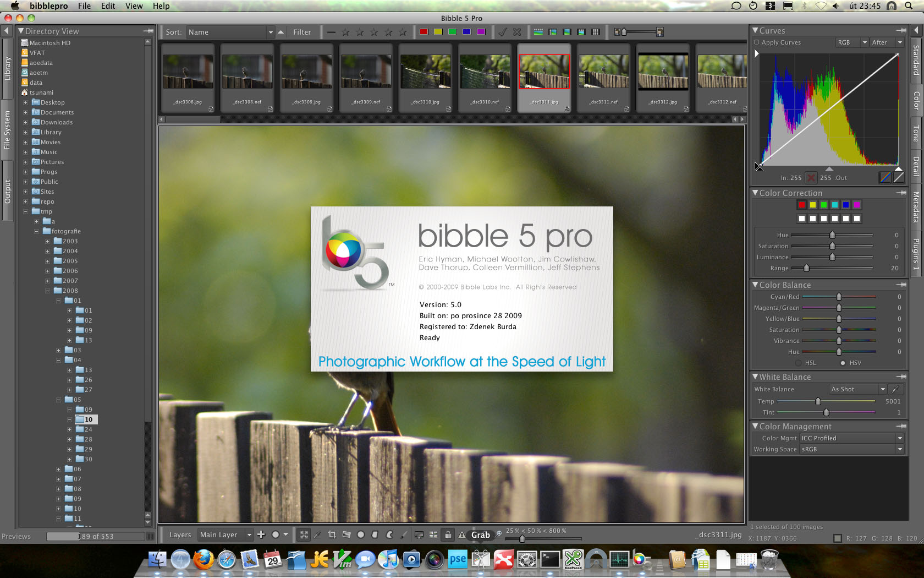Image resolution: width=924 pixels, height=578 pixels.
Task: Open the Output side tab
Action: tap(7, 192)
